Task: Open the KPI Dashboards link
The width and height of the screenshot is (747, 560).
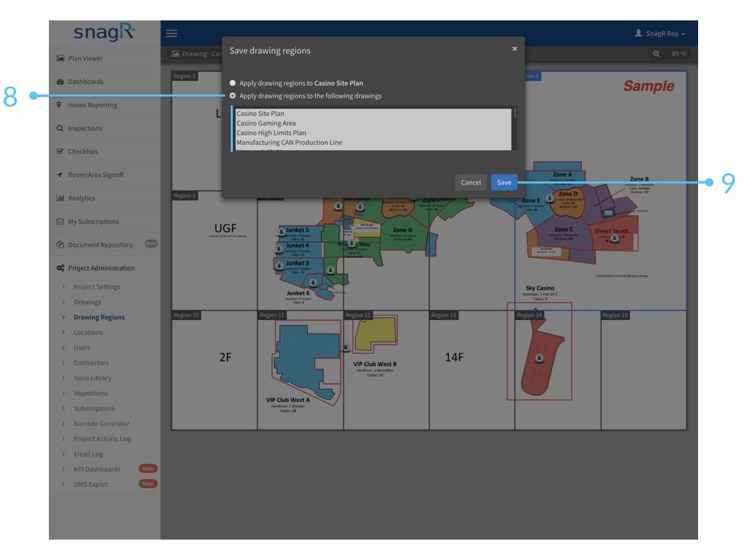Action: pos(97,469)
